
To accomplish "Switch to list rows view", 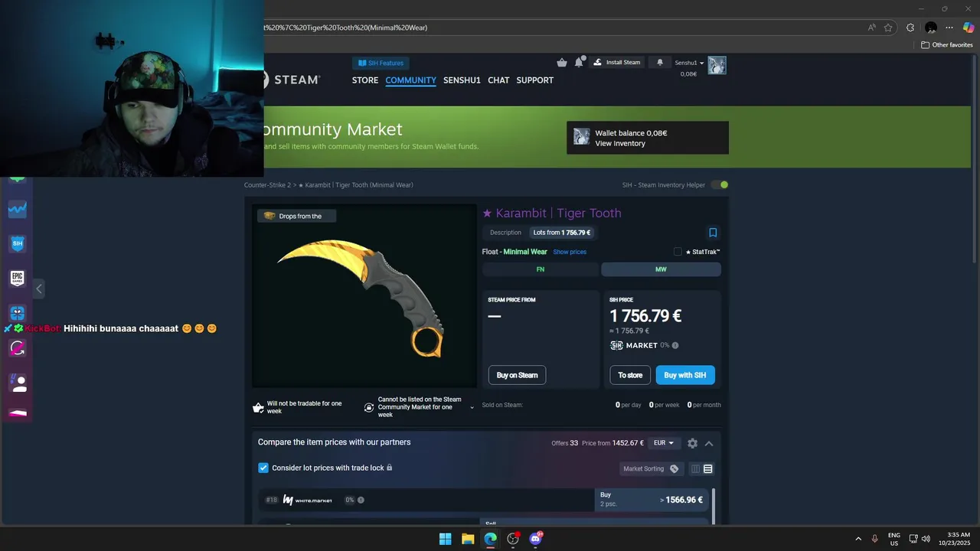I will tap(708, 469).
